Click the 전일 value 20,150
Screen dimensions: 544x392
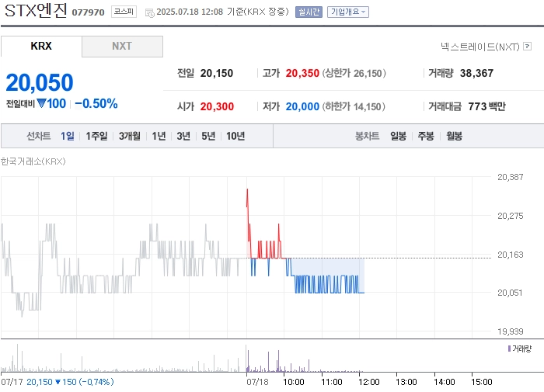(x=217, y=73)
